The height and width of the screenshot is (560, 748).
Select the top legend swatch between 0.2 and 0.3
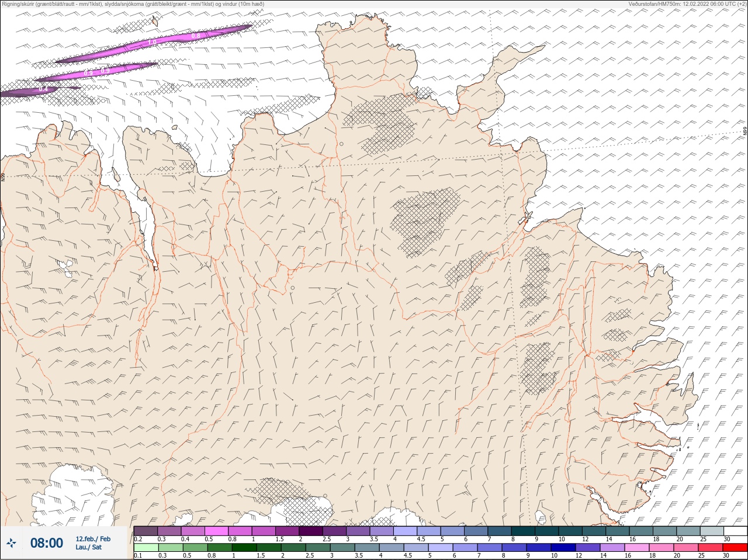(x=146, y=531)
